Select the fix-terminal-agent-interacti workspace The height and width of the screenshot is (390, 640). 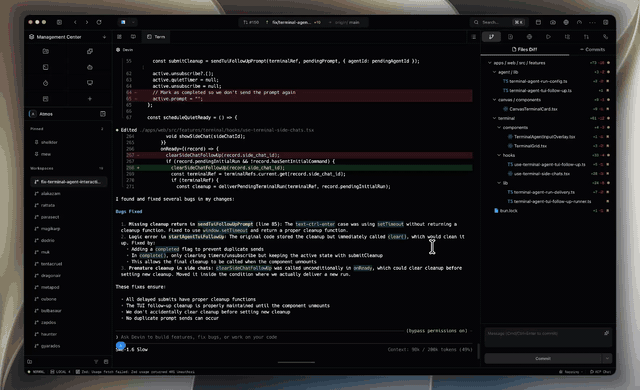pos(68,182)
